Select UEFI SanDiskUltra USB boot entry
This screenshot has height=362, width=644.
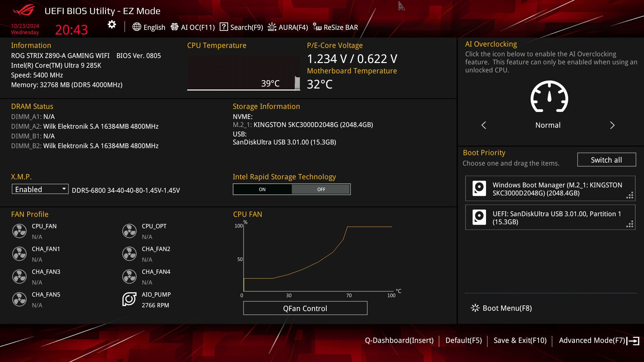point(550,217)
